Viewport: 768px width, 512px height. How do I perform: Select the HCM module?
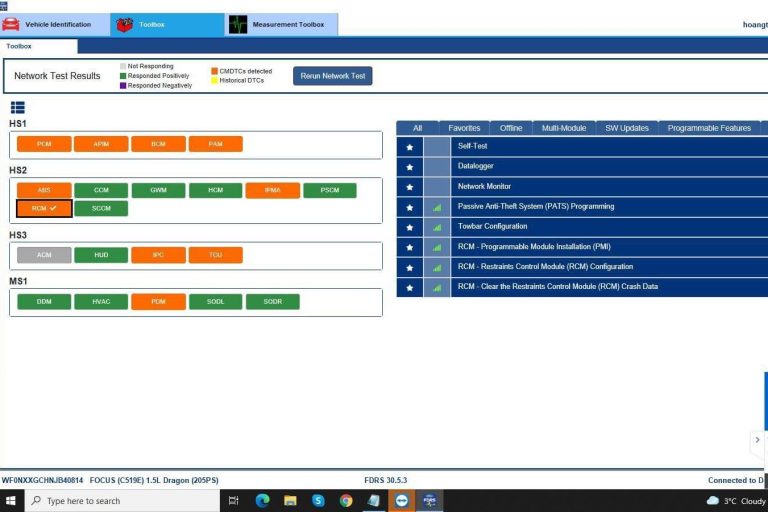pyautogui.click(x=216, y=190)
